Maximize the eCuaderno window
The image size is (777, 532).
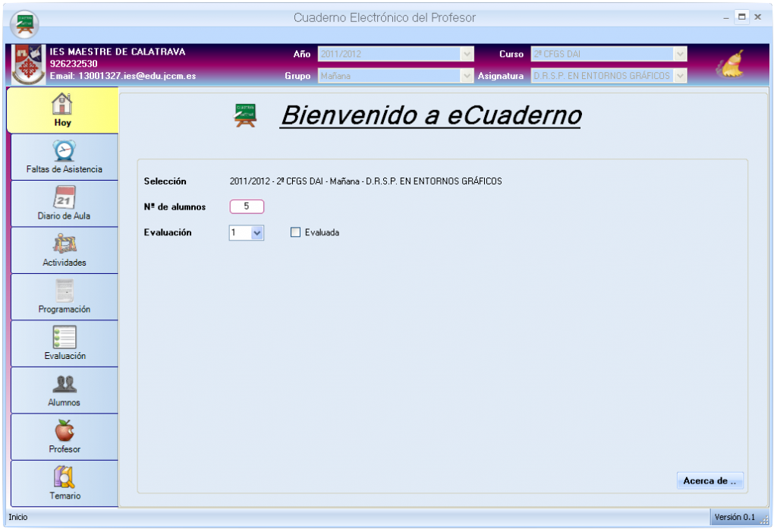[x=742, y=17]
